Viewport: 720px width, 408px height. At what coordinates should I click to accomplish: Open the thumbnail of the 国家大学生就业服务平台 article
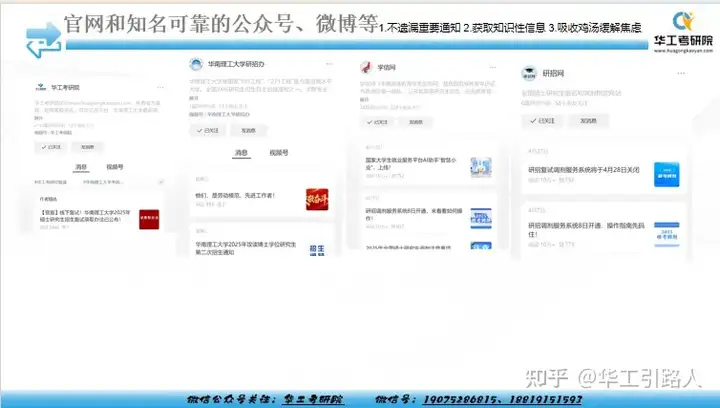click(x=481, y=167)
